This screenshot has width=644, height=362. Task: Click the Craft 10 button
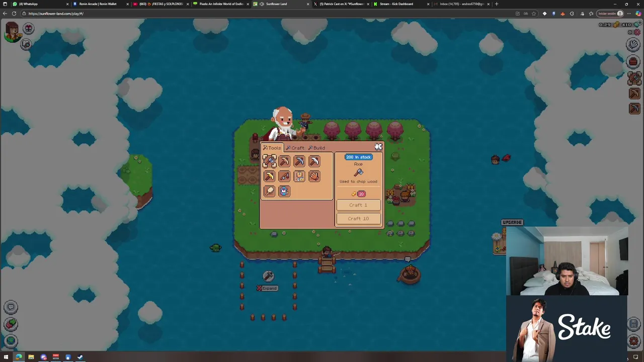click(x=358, y=219)
